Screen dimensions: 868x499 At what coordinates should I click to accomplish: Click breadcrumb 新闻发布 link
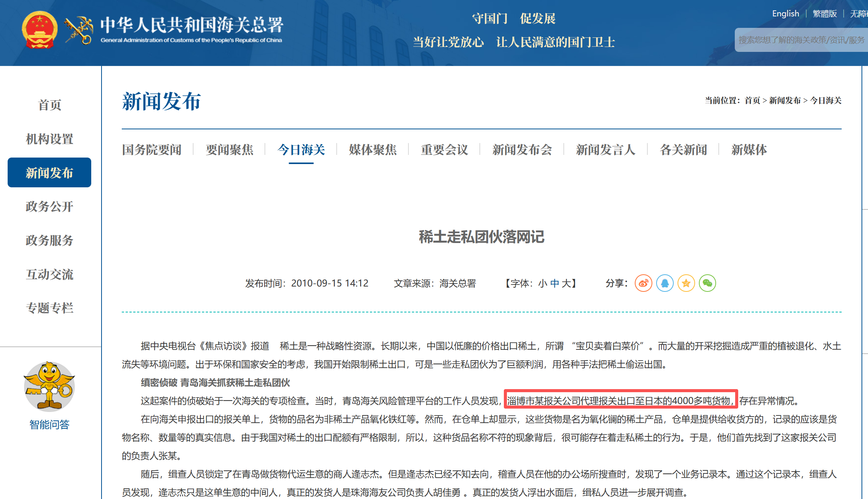(x=785, y=100)
